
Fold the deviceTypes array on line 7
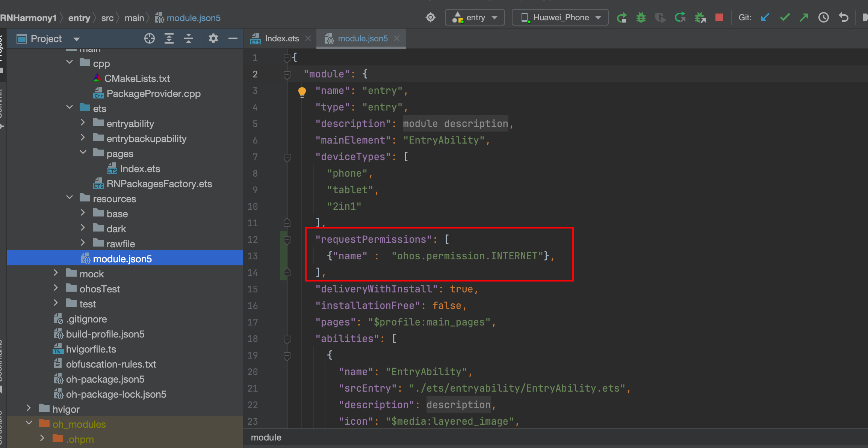tap(287, 157)
